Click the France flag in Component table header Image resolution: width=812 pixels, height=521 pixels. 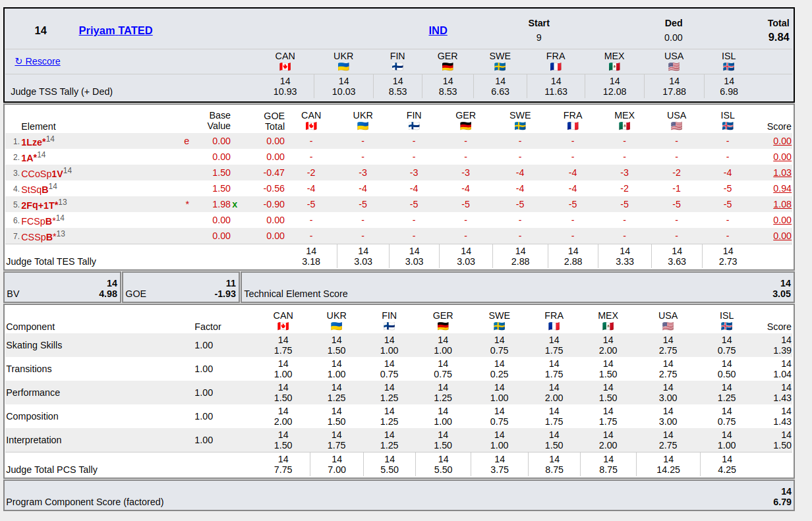554,326
